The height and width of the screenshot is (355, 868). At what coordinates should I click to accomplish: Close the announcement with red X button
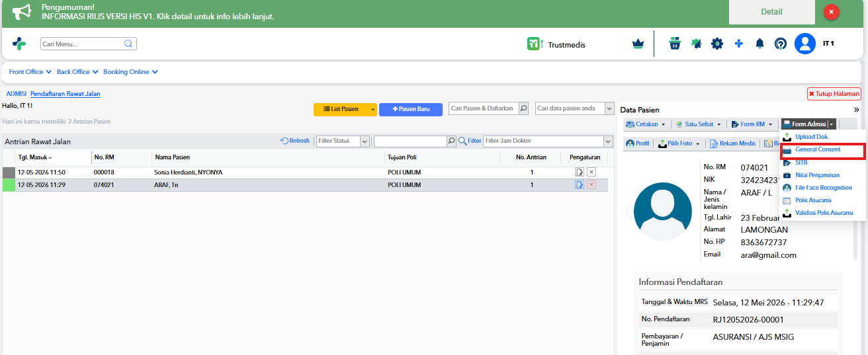(832, 12)
